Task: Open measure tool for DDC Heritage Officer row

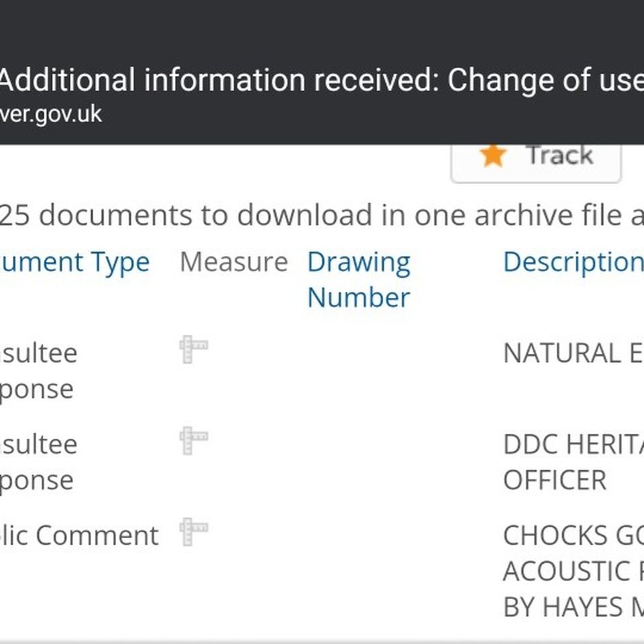Action: [194, 441]
